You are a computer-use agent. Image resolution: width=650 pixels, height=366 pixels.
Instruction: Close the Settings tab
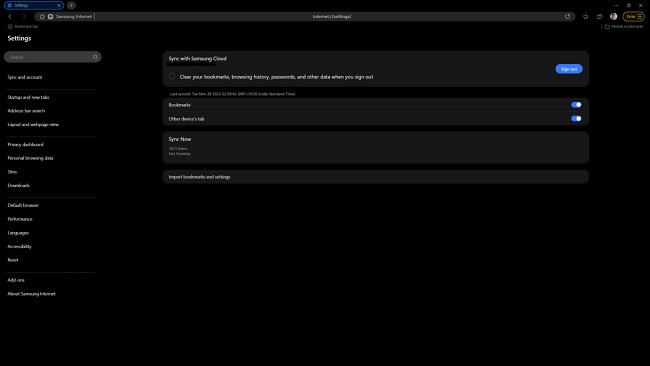pos(59,5)
